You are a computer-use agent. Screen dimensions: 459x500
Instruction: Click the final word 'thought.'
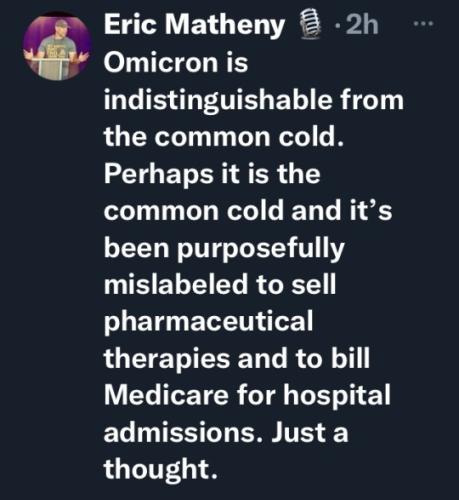coord(161,470)
